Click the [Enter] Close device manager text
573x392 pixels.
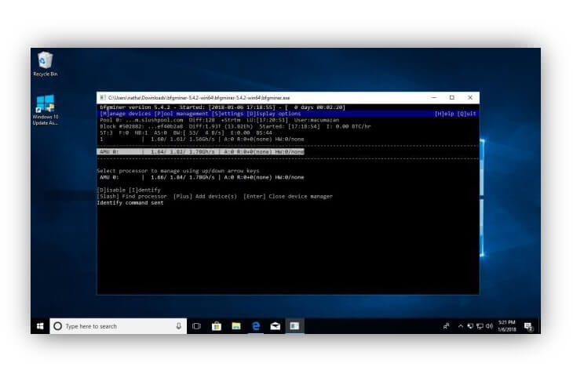(288, 196)
